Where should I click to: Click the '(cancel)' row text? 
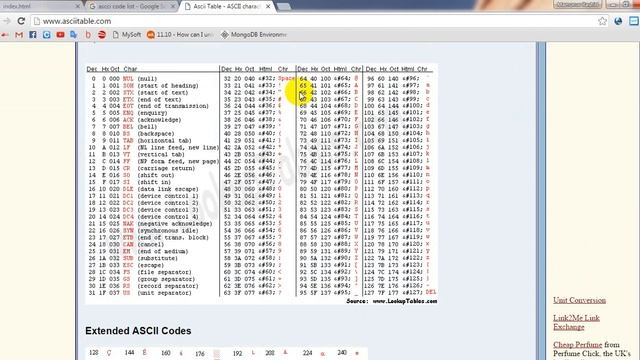click(x=150, y=244)
